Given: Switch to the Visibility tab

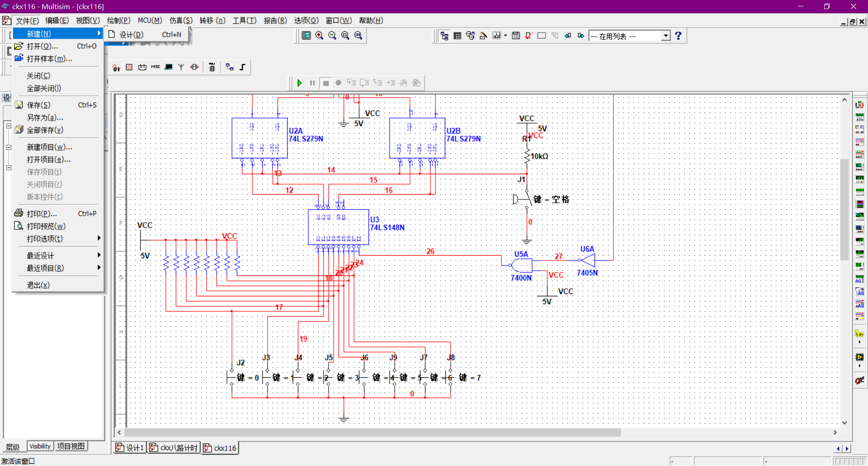Looking at the screenshot, I should [40, 447].
